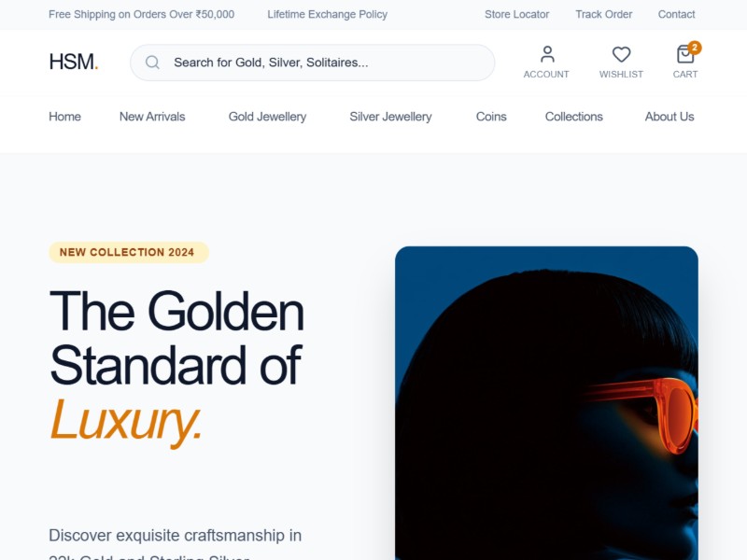Viewport: 747px width, 560px height.
Task: Click the magnifier search icon
Action: point(152,63)
